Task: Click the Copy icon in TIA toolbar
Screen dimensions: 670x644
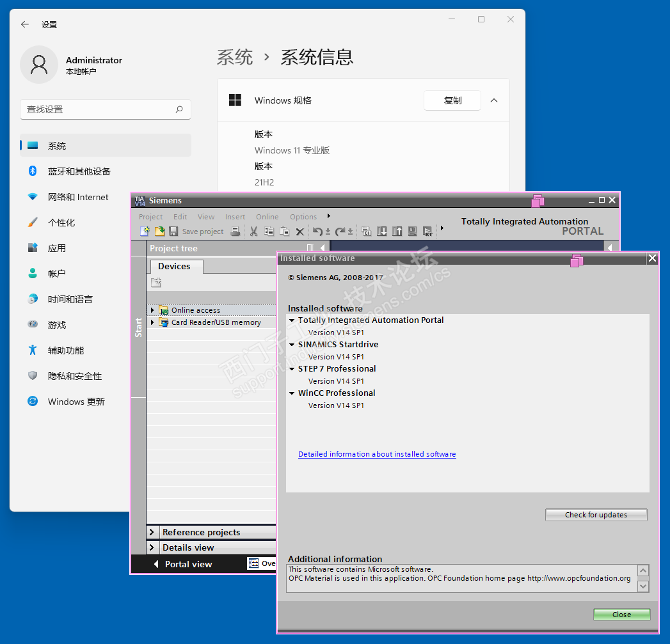Action: coord(269,232)
